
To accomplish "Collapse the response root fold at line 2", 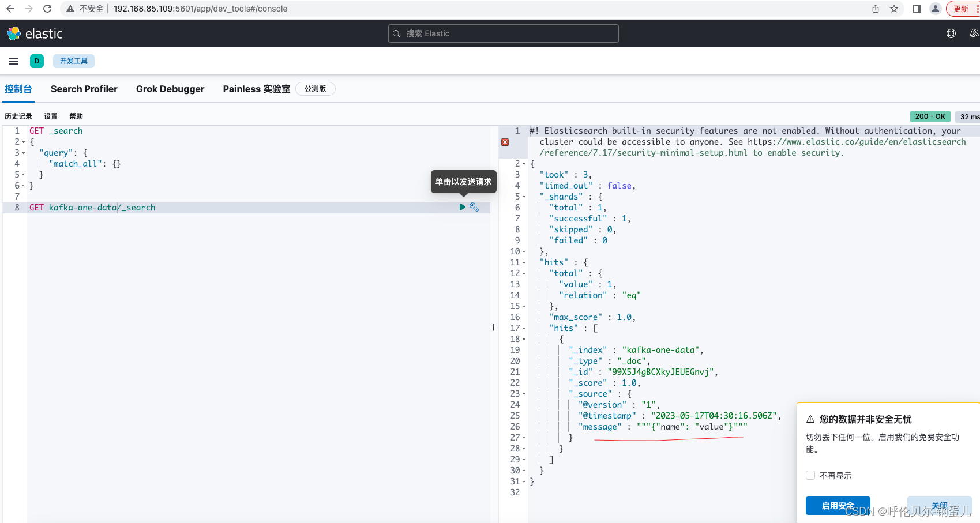I will 524,164.
